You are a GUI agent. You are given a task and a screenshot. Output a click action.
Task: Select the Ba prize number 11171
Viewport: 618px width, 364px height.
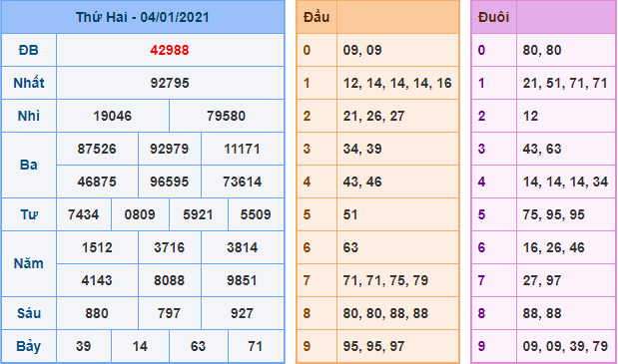(242, 150)
